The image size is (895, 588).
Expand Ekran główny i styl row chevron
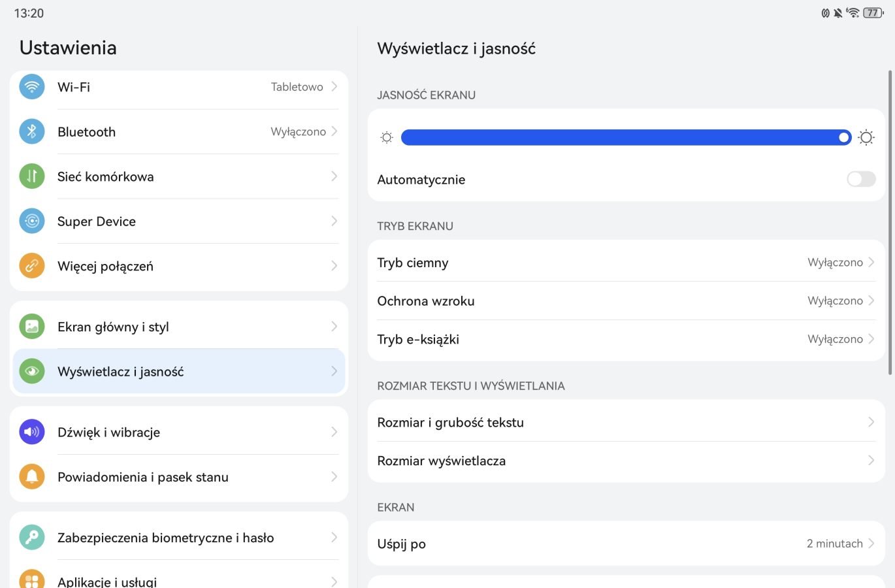pos(334,326)
